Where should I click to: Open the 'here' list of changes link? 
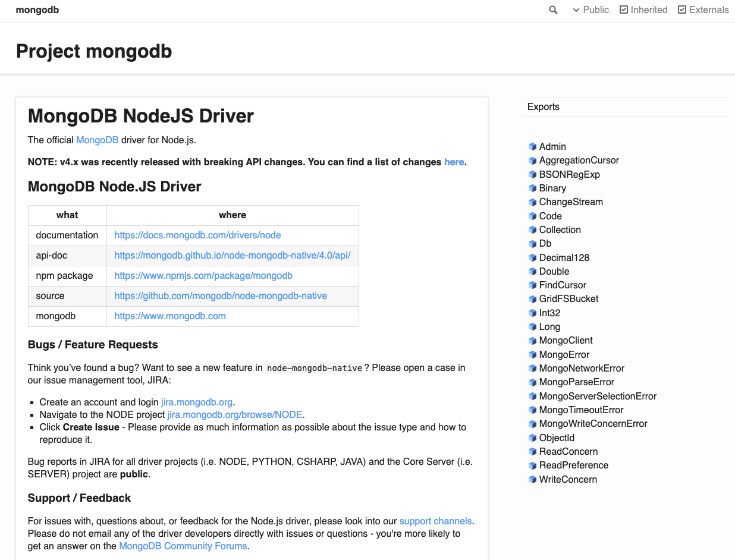454,162
